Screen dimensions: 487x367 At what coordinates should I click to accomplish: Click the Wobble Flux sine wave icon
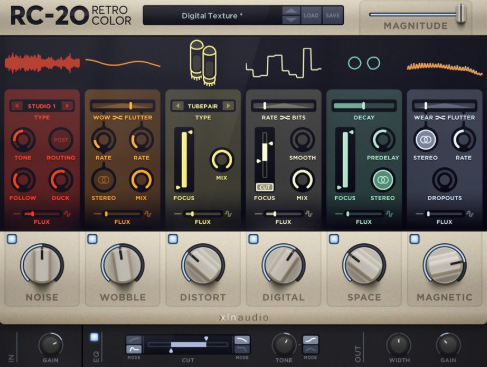[148, 214]
